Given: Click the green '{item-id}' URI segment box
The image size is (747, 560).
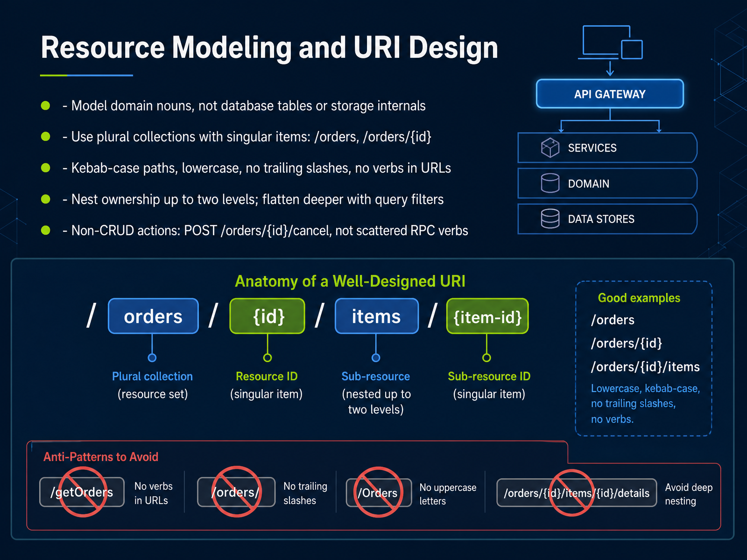Looking at the screenshot, I should pyautogui.click(x=487, y=316).
